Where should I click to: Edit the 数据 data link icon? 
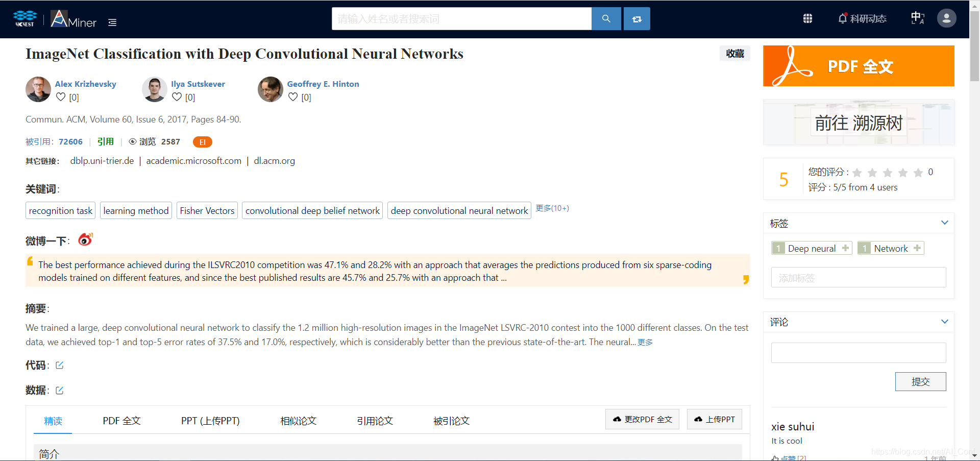tap(60, 390)
